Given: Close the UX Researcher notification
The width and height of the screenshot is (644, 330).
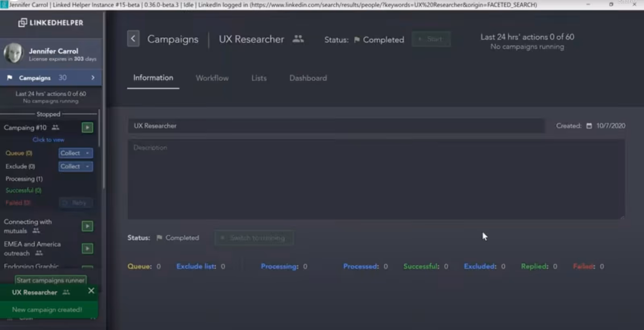Looking at the screenshot, I should click(x=91, y=291).
